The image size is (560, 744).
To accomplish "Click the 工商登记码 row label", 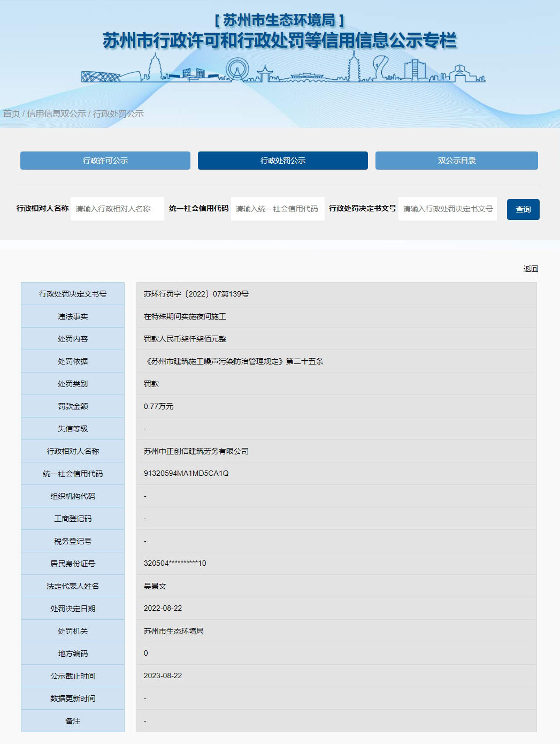I will [x=73, y=519].
